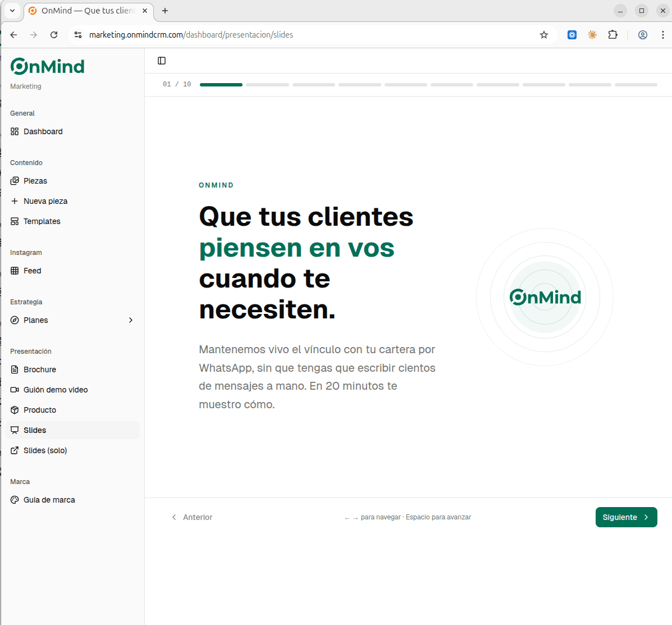Open Guía de marca page

73,500
